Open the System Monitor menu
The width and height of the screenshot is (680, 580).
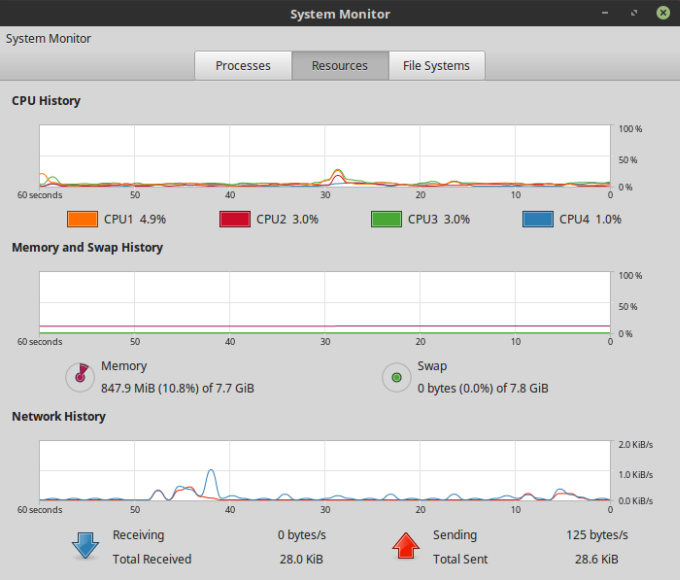(48, 39)
